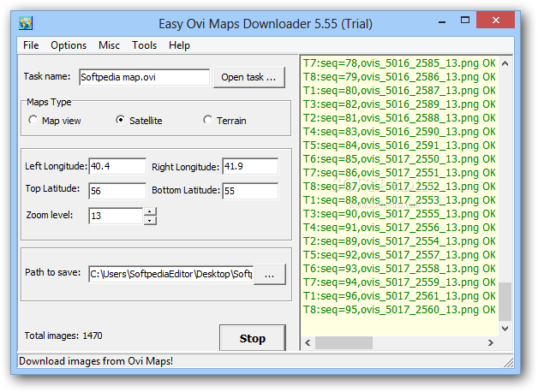Click the Bottom Latitude field
The image size is (538, 392).
coord(250,191)
